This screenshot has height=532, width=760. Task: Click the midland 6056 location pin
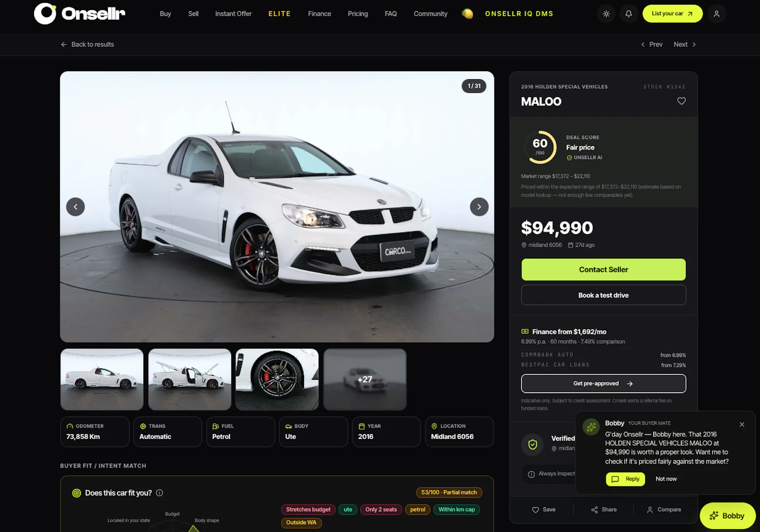524,245
